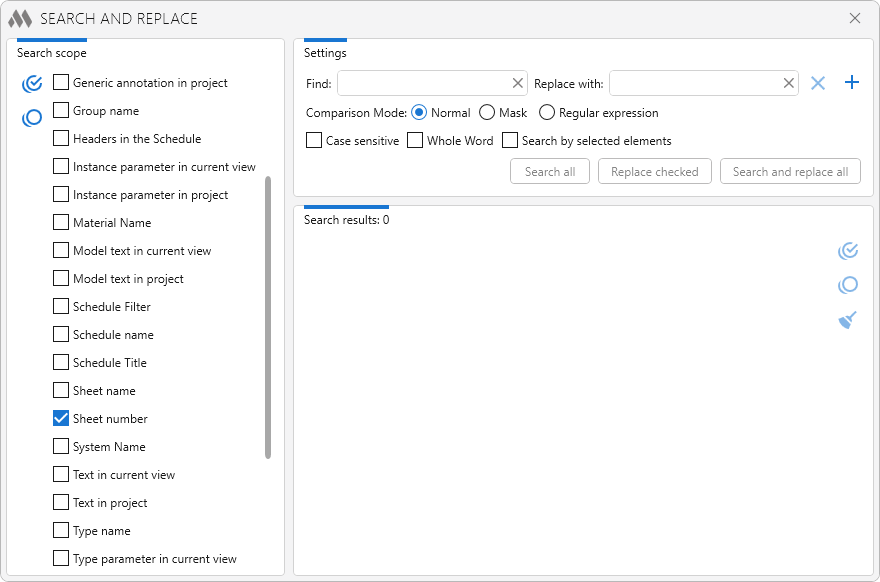The height and width of the screenshot is (582, 880).
Task: Click uncheck-all icon in Search results panel
Action: point(848,286)
